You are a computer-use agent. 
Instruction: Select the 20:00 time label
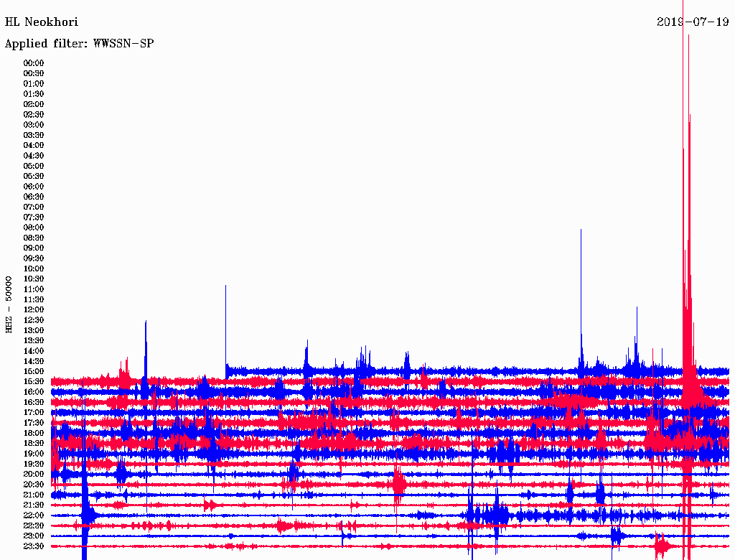(34, 474)
